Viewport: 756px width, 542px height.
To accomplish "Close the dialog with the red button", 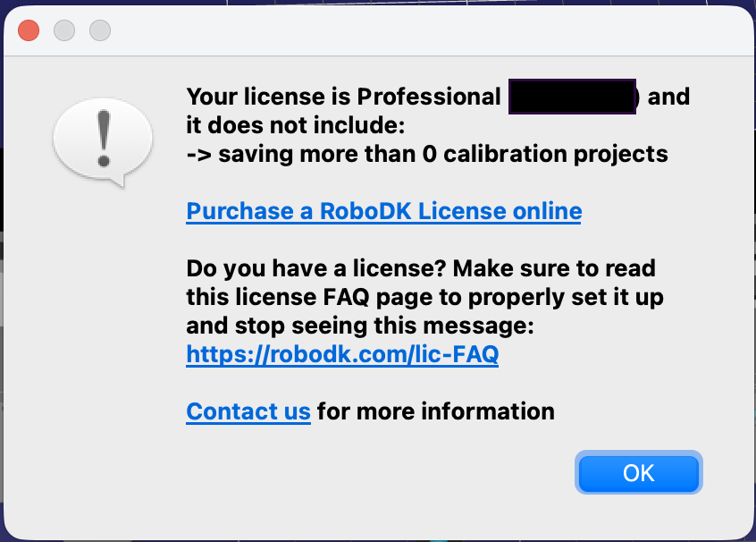I will coord(29,30).
